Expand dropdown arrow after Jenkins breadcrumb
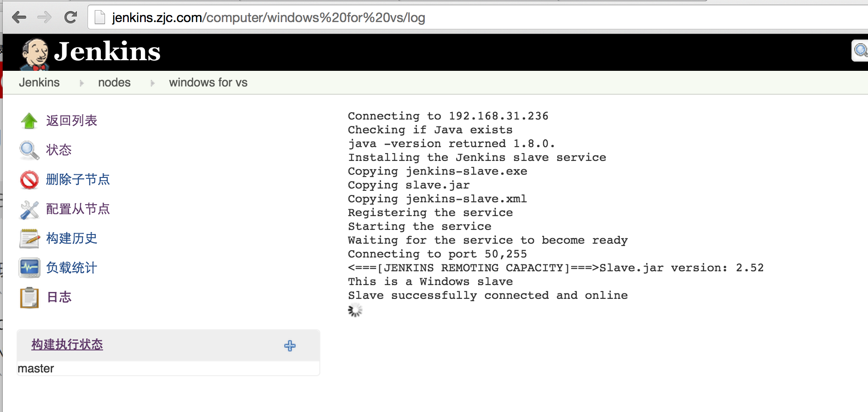 click(x=81, y=83)
